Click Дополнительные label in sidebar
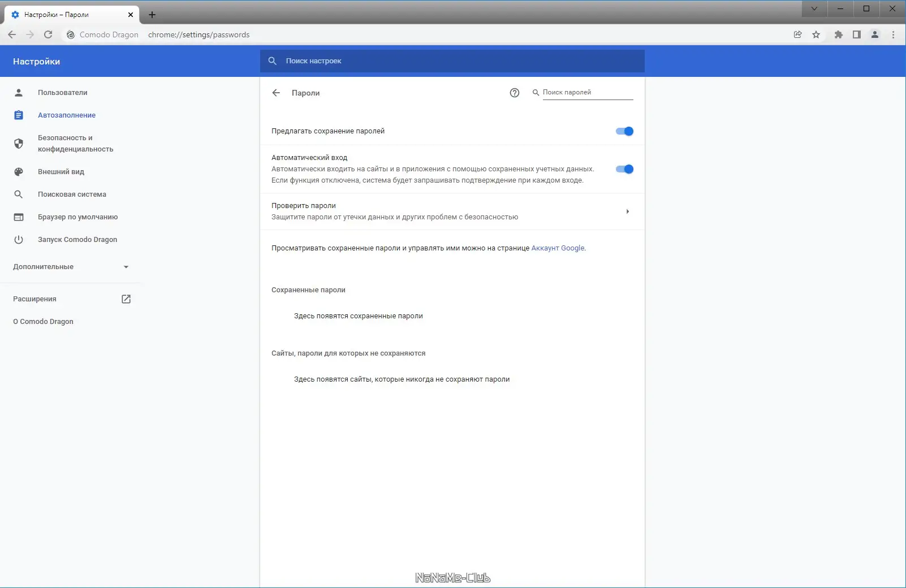 point(44,267)
